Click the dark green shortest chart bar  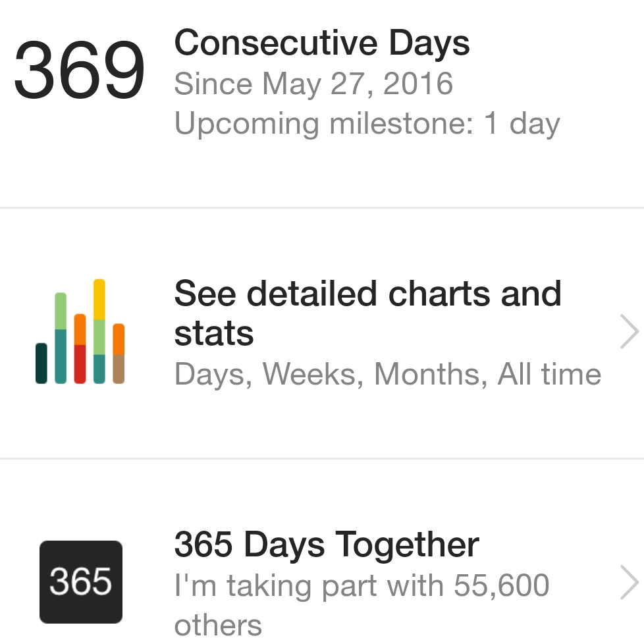pyautogui.click(x=41, y=363)
